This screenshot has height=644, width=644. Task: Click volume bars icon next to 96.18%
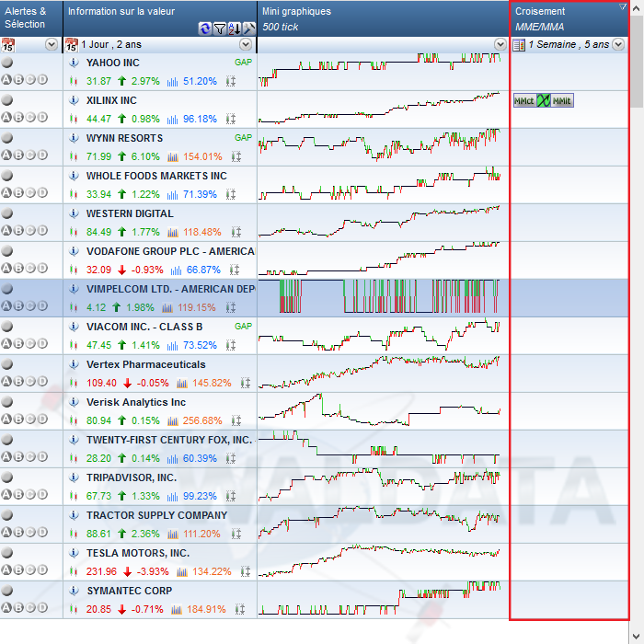(173, 119)
